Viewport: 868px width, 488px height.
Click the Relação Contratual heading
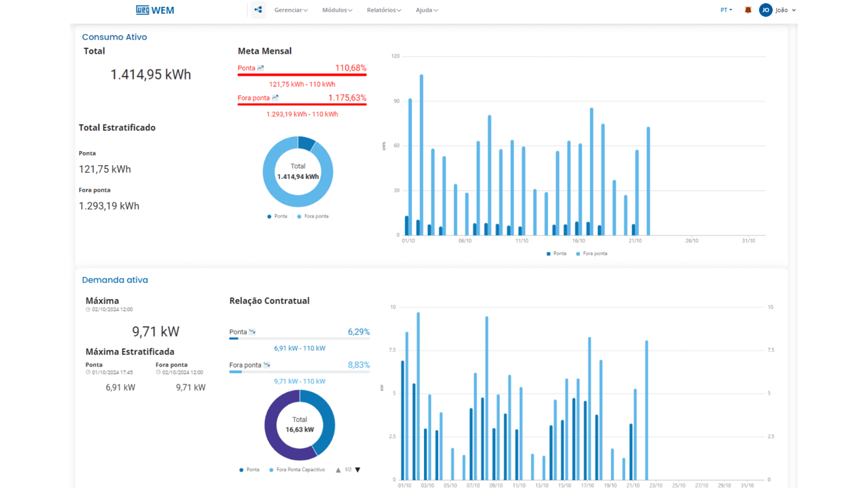pos(269,301)
